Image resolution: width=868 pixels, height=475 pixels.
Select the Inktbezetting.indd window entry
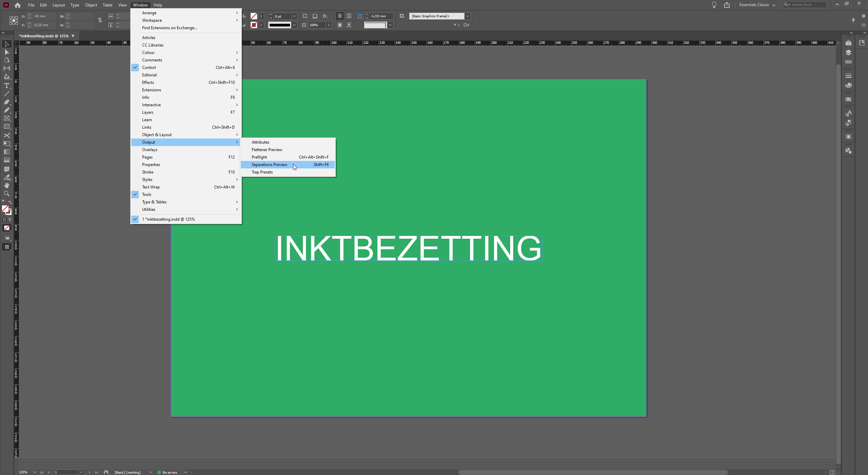pos(186,219)
